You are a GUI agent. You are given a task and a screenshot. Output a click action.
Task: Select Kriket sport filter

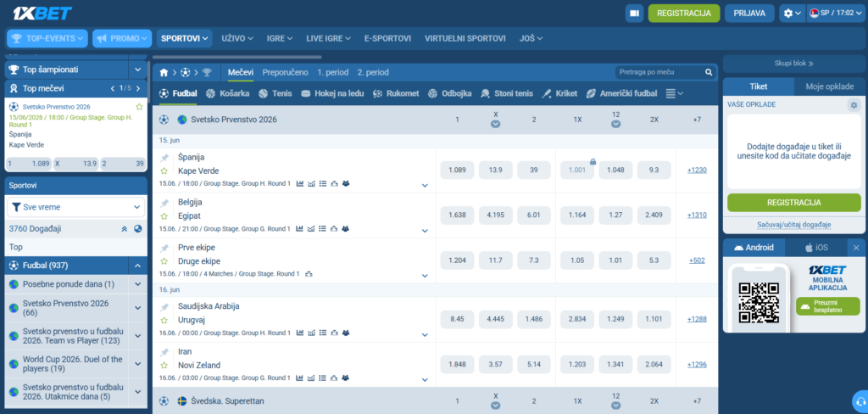click(x=559, y=93)
